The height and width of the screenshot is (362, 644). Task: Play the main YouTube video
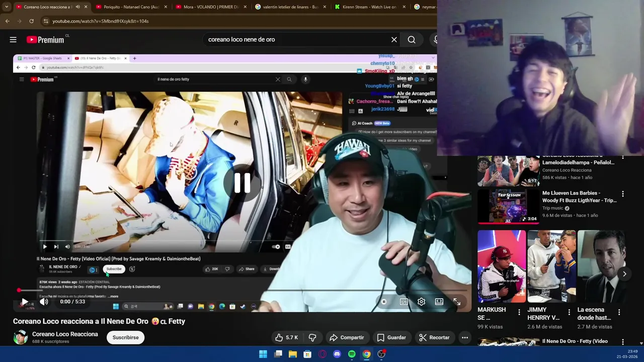25,302
